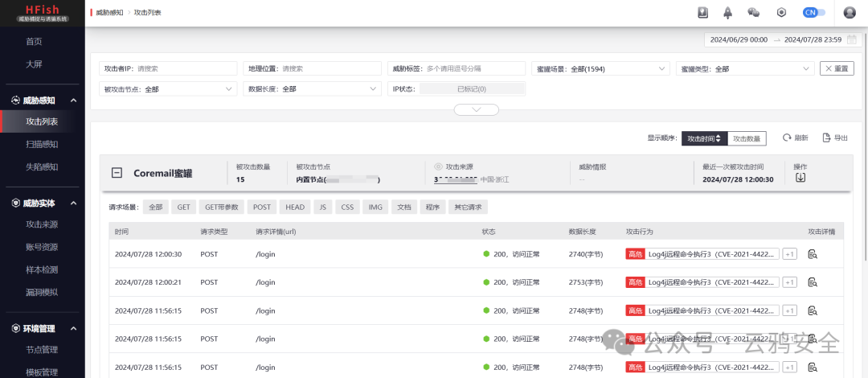Viewport: 868px width, 378px height.
Task: Click the 刷新 refresh button
Action: [795, 138]
